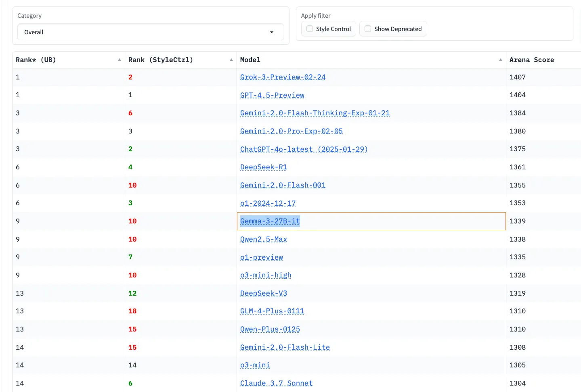The image size is (581, 392).
Task: Select the Arena Score cell 1305
Action: (517, 365)
